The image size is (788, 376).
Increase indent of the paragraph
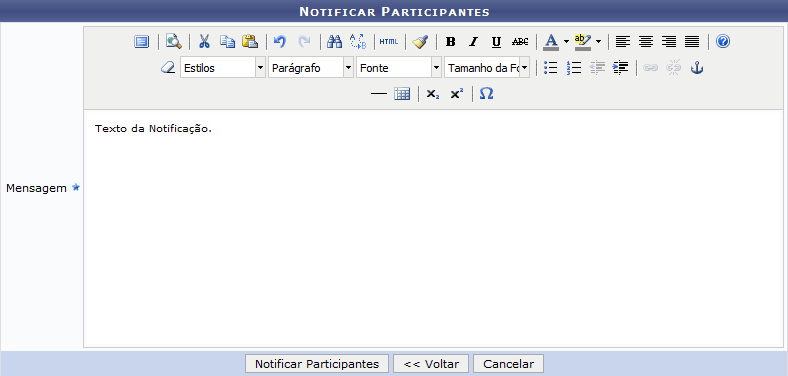(620, 68)
